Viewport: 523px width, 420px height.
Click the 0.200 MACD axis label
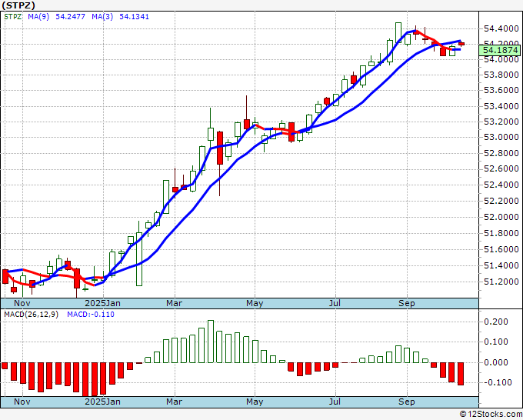coord(495,322)
